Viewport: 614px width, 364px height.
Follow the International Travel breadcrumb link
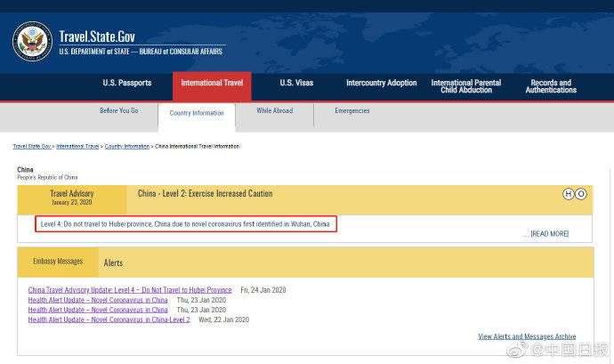pyautogui.click(x=77, y=146)
